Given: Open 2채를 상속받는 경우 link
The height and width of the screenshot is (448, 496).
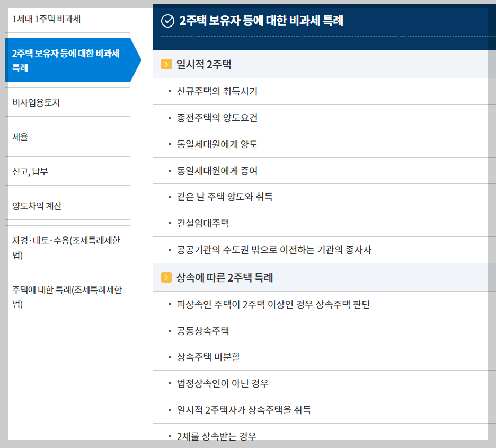Looking at the screenshot, I should pos(216,436).
